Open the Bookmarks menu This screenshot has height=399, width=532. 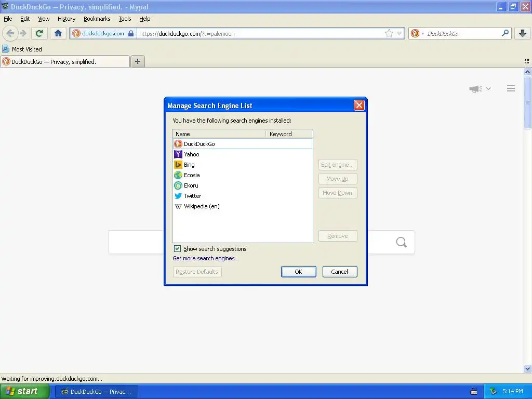pos(97,19)
